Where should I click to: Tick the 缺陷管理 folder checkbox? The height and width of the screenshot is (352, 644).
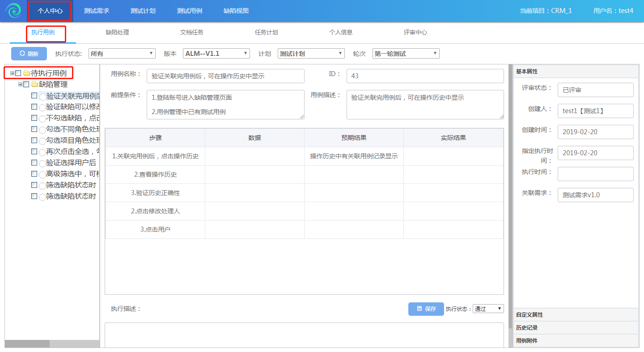coord(26,85)
